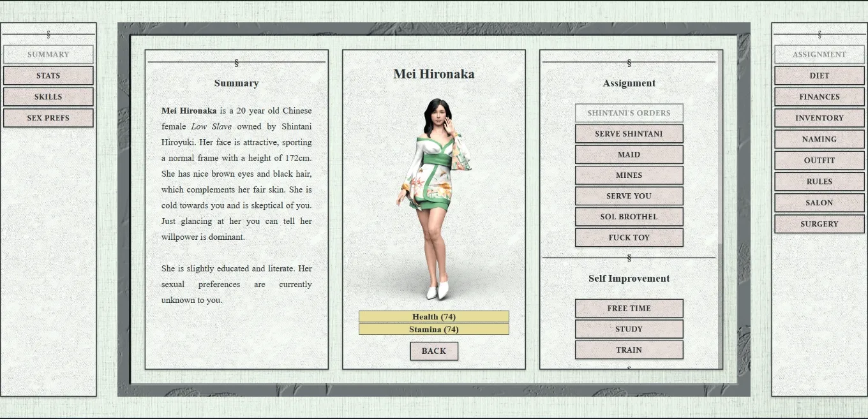Select SERVE YOU assignment

629,196
